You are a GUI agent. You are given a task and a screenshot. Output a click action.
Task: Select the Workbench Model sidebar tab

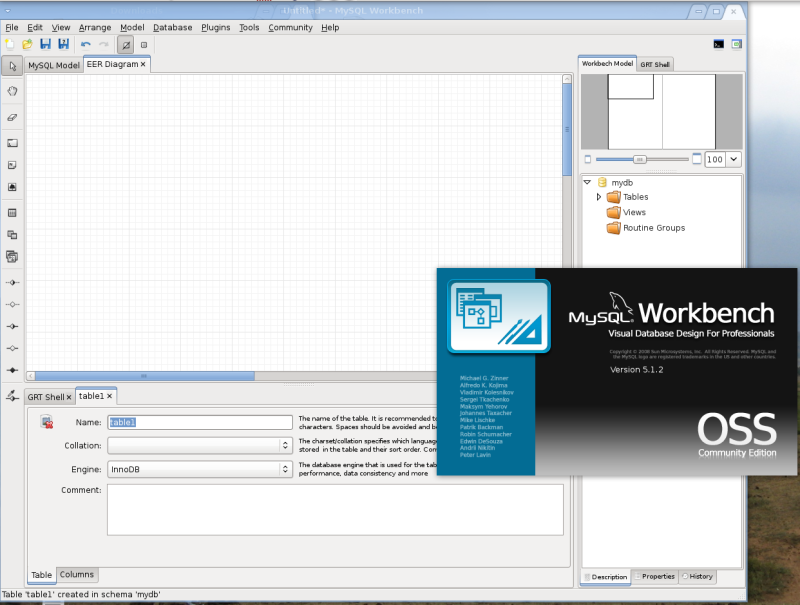[x=607, y=64]
